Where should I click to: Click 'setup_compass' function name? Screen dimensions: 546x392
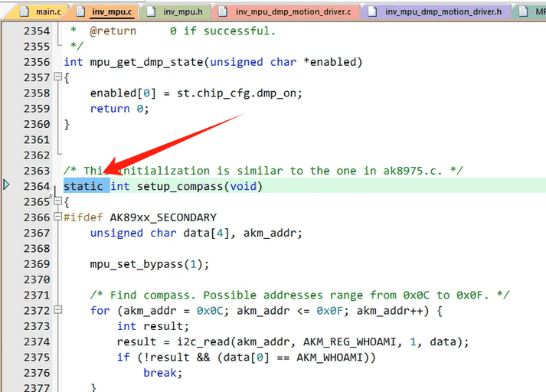pyautogui.click(x=180, y=187)
